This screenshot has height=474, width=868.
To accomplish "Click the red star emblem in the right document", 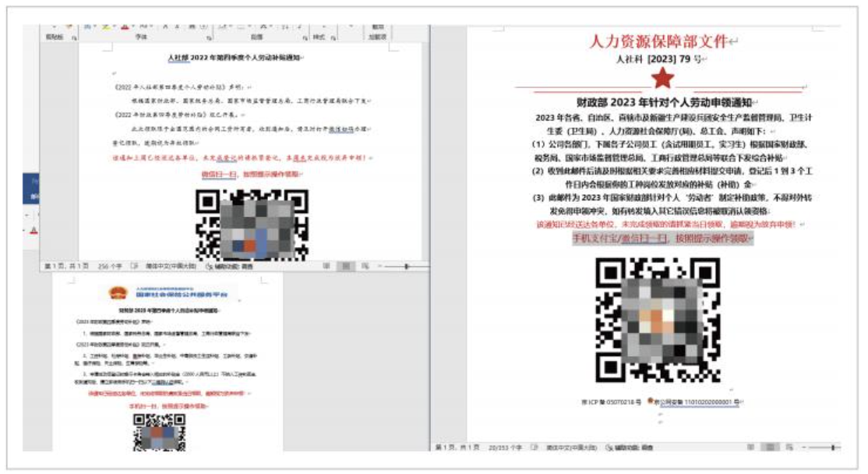I will [x=662, y=79].
